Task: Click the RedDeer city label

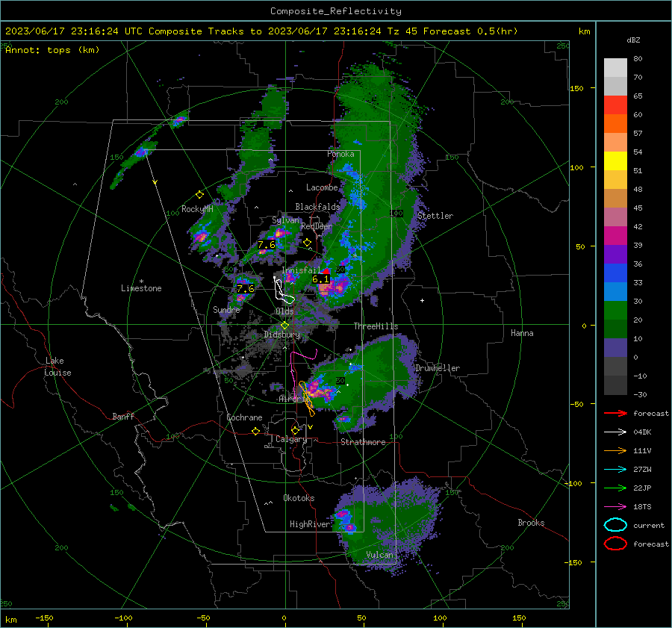Action: (x=317, y=226)
